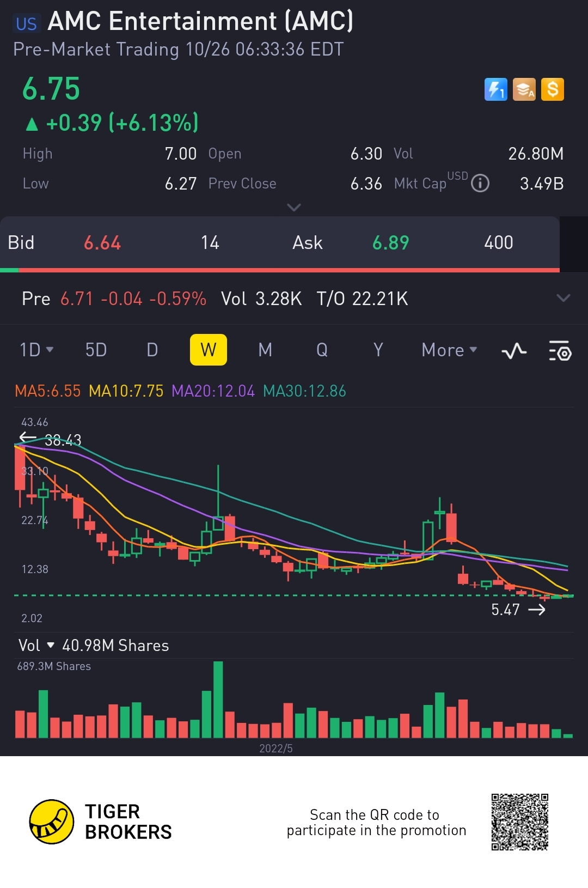Tap the 26.80M Vol value
This screenshot has height=888, width=588.
(x=536, y=154)
